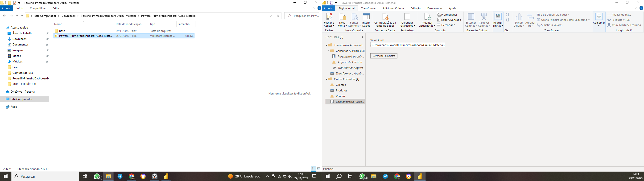Click Este Computador in breadcrumb path
This screenshot has width=644, height=181.
[x=45, y=16]
